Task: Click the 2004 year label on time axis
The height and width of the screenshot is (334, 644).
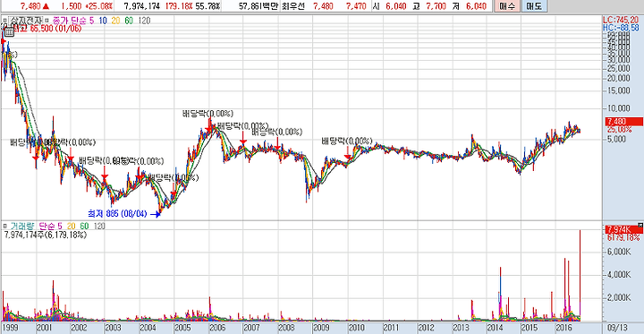Action: click(148, 328)
